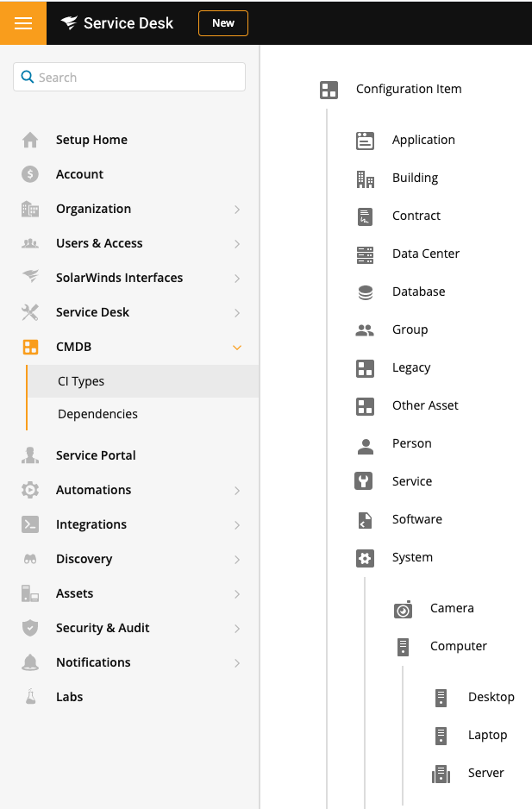This screenshot has height=809, width=532.
Task: Click the Contract document icon
Action: (x=365, y=216)
